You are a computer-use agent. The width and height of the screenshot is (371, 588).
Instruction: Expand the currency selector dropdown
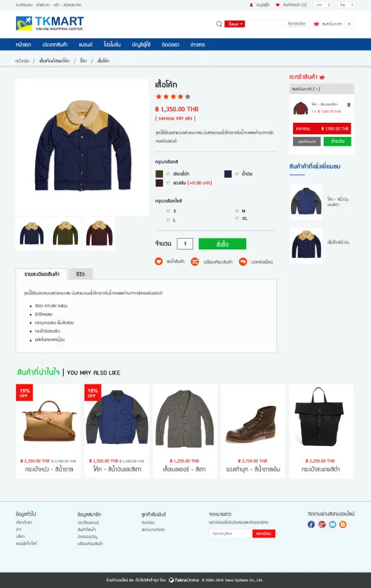click(323, 5)
